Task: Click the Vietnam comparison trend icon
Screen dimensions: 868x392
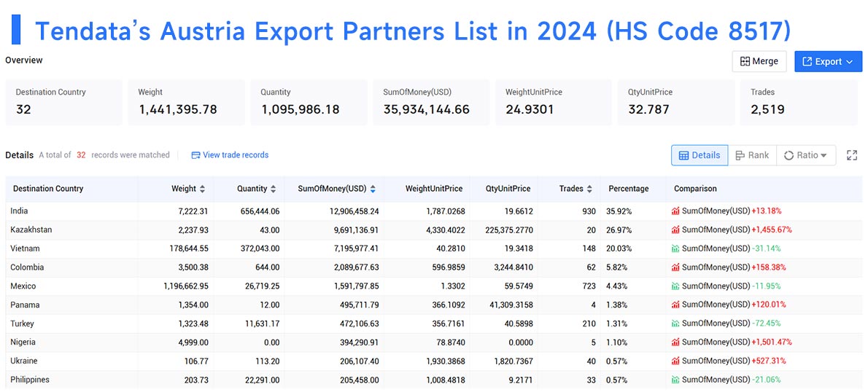Action: 675,248
